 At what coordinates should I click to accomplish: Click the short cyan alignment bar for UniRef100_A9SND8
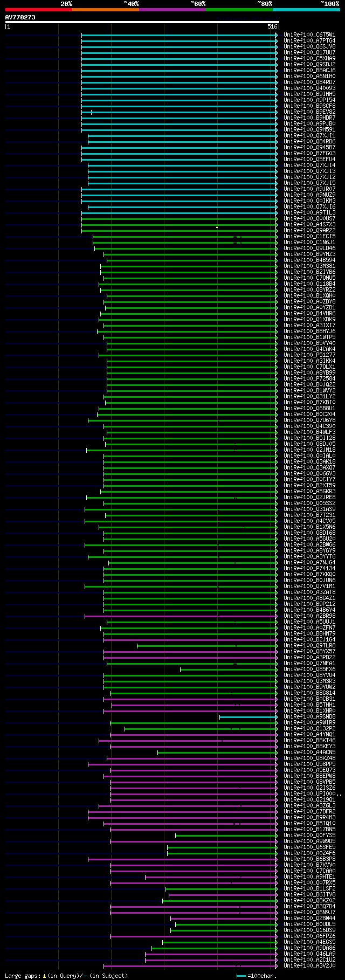point(247,717)
